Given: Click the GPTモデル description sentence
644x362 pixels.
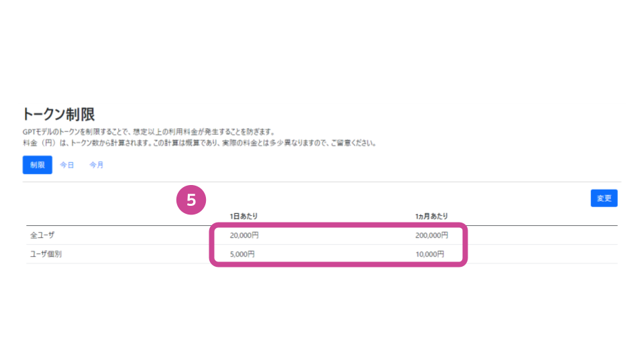Looking at the screenshot, I should click(149, 132).
